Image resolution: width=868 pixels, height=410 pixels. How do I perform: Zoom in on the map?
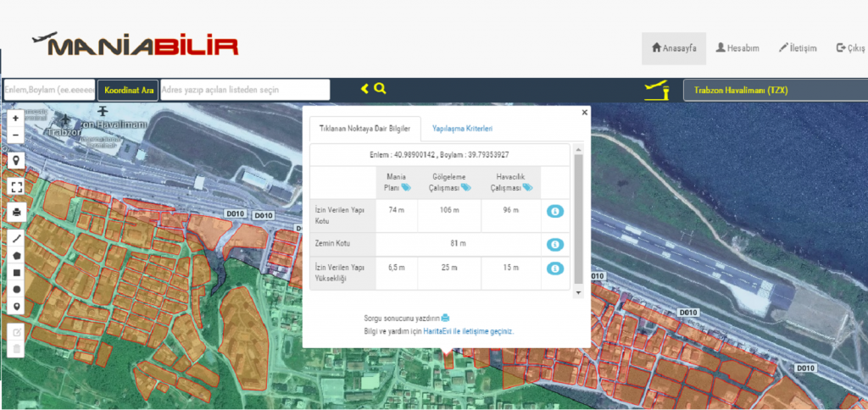tap(15, 119)
